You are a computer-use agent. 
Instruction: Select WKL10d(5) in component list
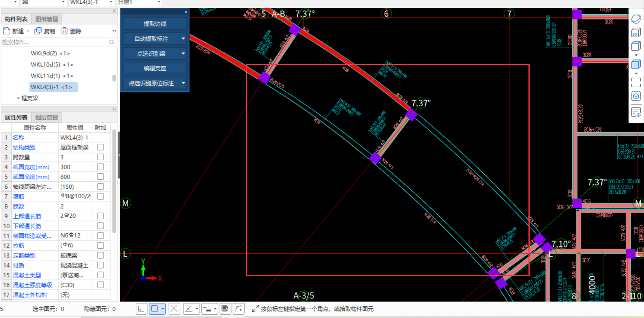(x=52, y=64)
